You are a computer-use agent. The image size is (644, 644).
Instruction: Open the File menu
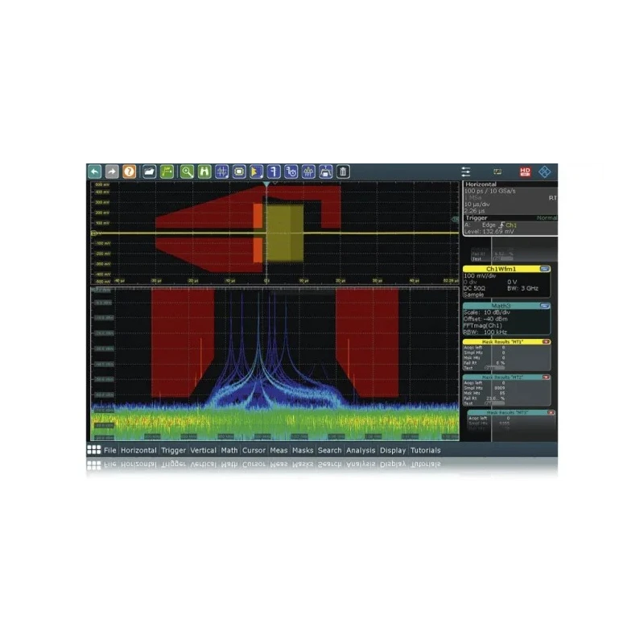pyautogui.click(x=109, y=450)
